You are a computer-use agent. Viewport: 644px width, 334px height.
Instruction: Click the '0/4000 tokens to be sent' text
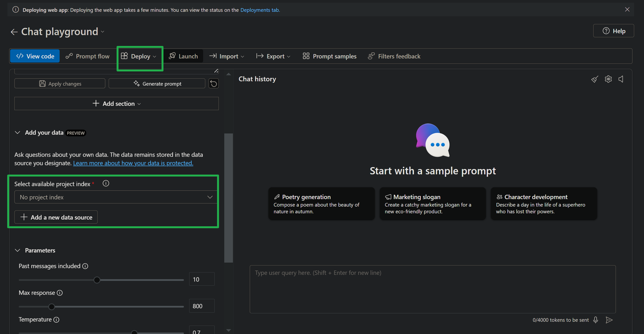click(x=561, y=320)
